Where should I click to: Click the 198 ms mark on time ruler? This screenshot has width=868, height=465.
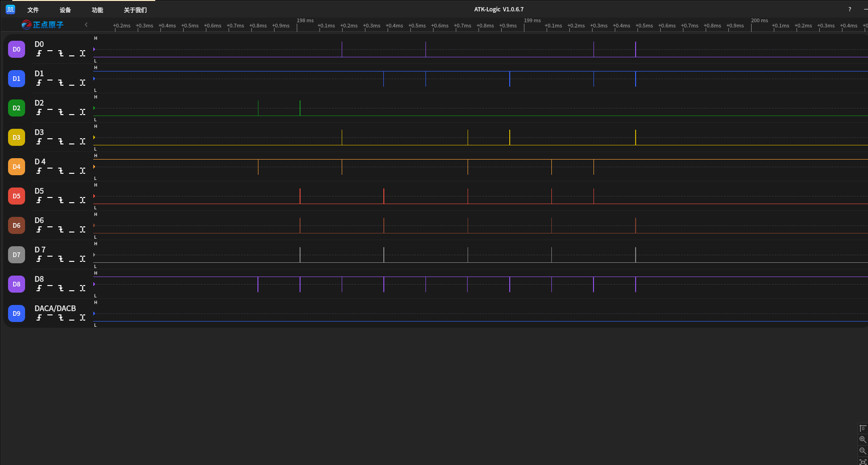click(305, 20)
